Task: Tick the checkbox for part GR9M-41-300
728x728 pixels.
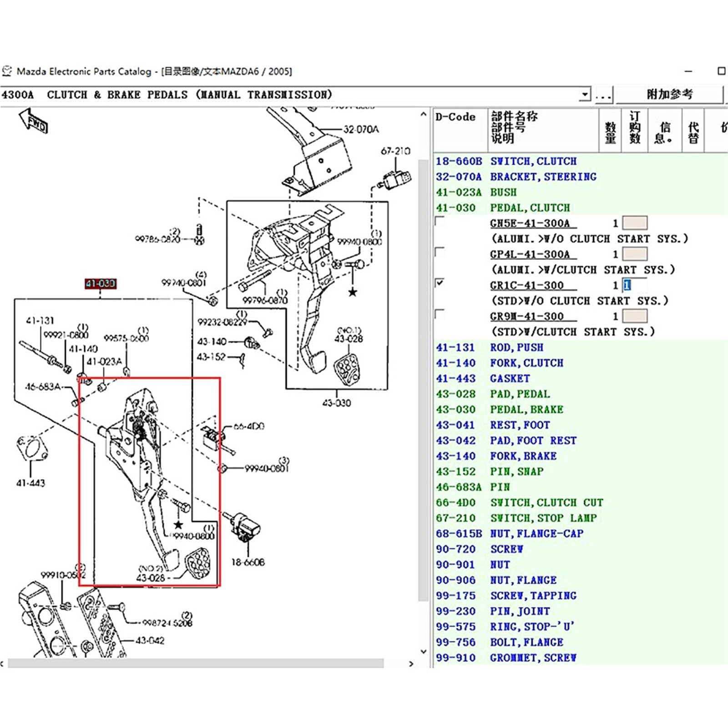Action: tap(440, 314)
